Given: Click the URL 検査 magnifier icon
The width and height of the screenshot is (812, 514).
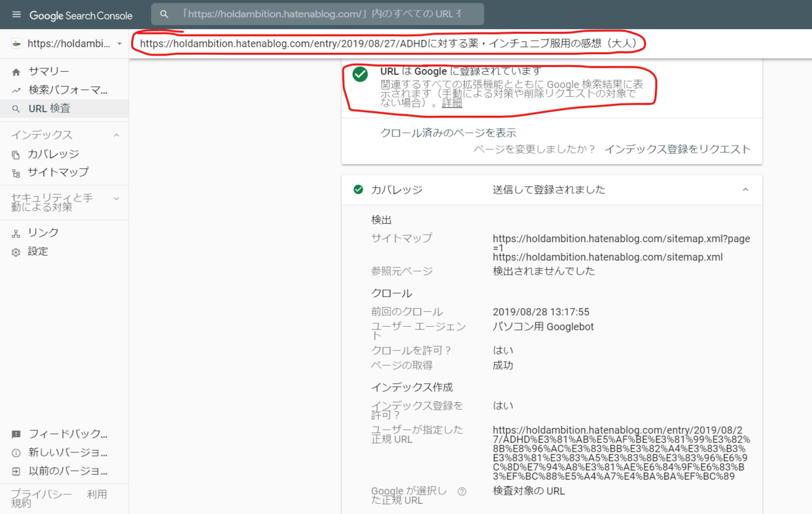Looking at the screenshot, I should pos(16,108).
